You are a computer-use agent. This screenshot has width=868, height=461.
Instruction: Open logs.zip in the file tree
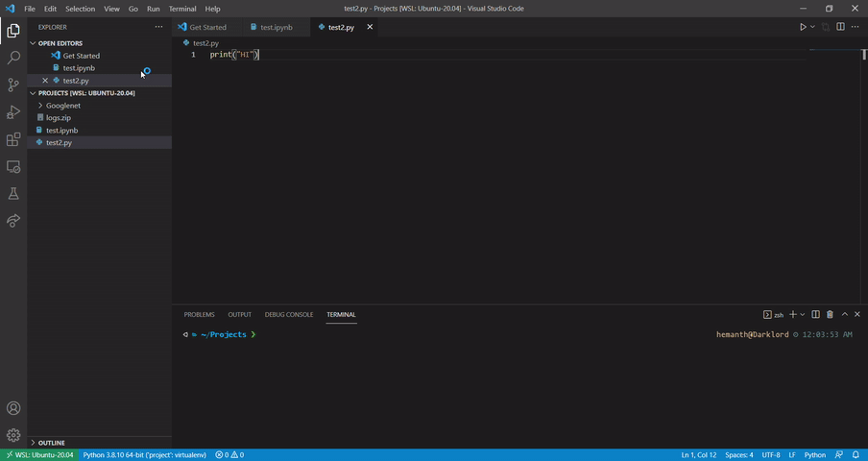coord(59,118)
